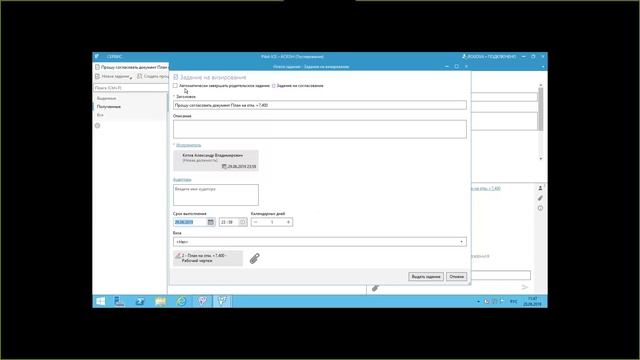Open the clock picker beside the time field
Screen dimensions: 640x360
[243, 222]
